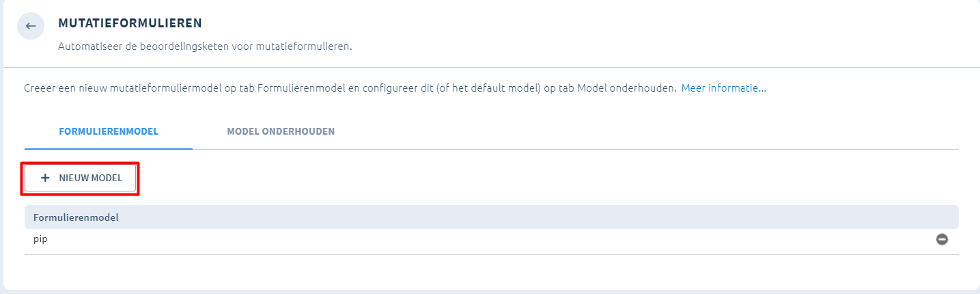This screenshot has height=294, width=980.
Task: Click the Formulierenmodel column header
Action: click(x=76, y=217)
